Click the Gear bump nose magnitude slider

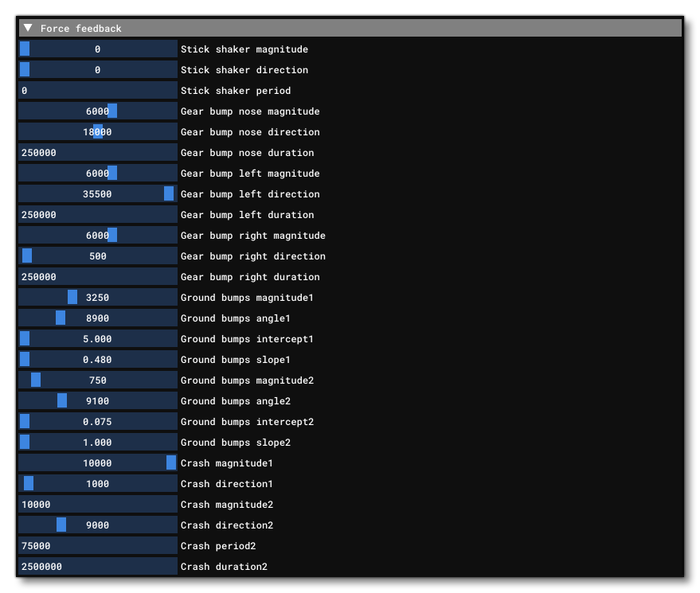[x=98, y=111]
